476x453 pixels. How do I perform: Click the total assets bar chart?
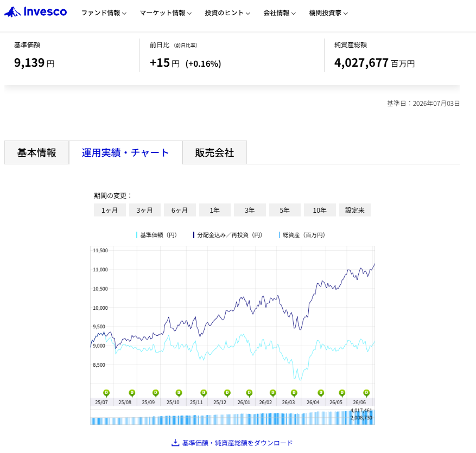[232, 418]
